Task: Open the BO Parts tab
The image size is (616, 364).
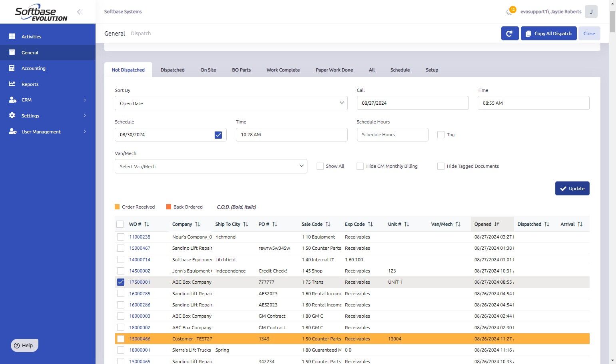Action: tap(241, 70)
